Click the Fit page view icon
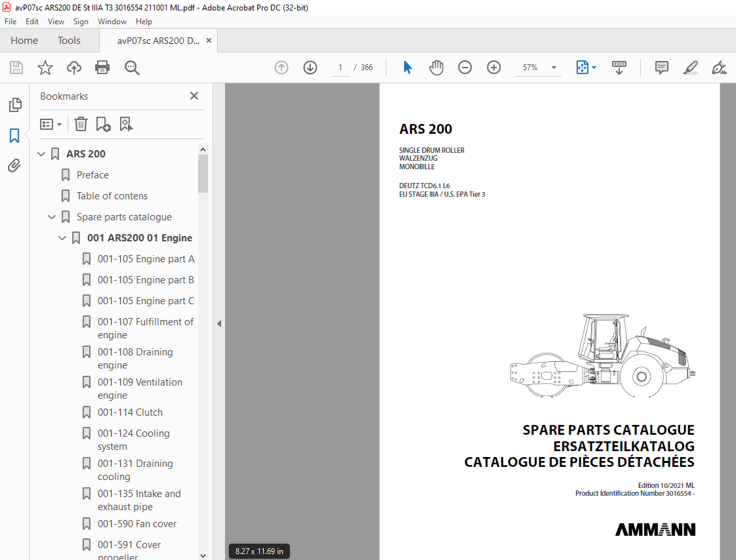The width and height of the screenshot is (736, 560). pos(582,68)
